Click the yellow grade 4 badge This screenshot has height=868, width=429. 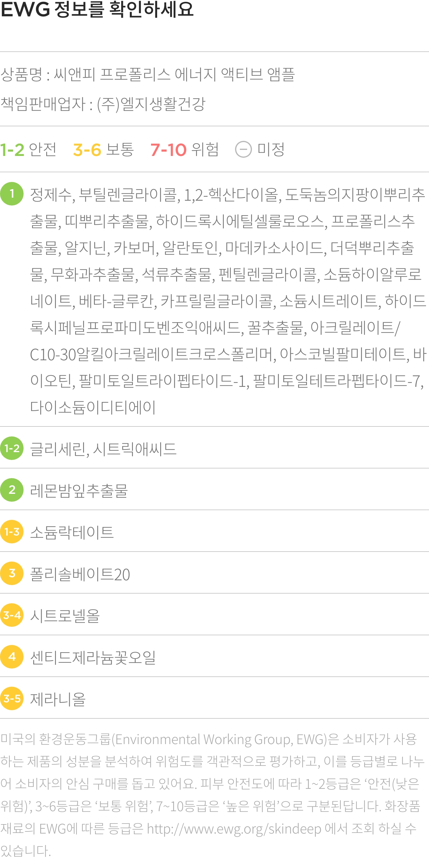point(12,657)
